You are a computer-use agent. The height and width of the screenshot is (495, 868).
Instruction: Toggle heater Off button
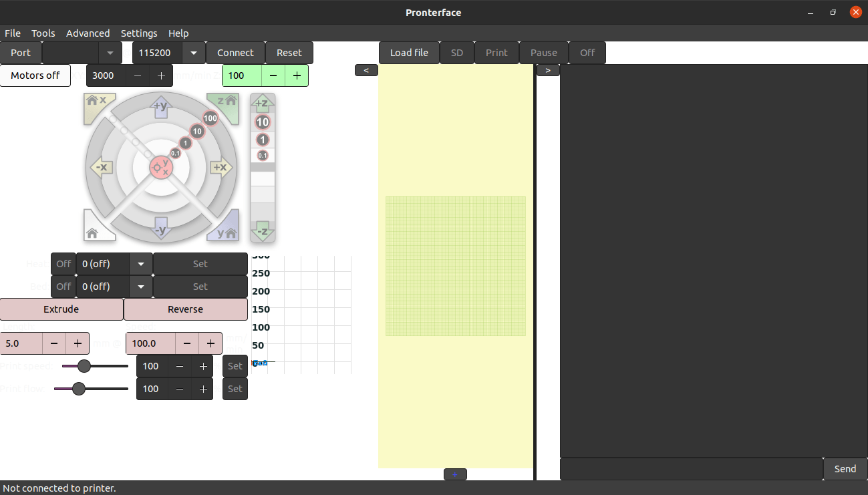point(63,264)
